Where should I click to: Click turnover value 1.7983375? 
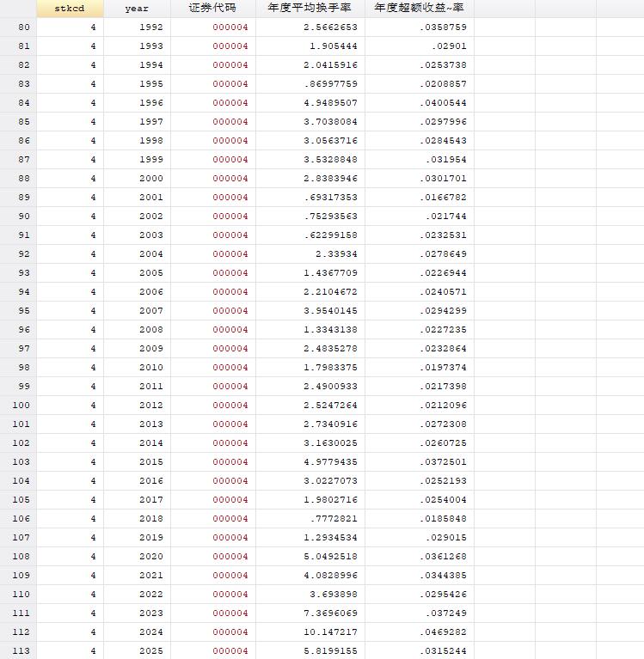[x=310, y=368]
